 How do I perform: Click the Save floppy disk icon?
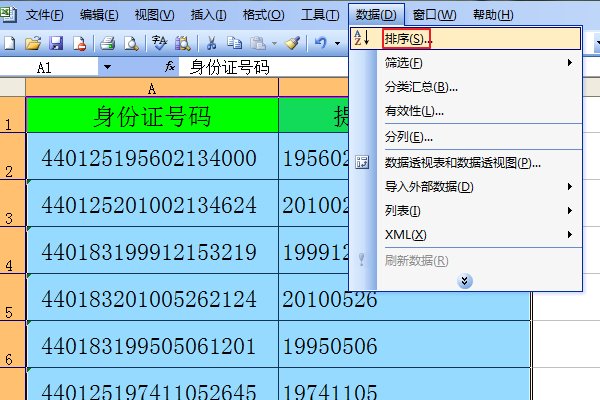tap(56, 43)
